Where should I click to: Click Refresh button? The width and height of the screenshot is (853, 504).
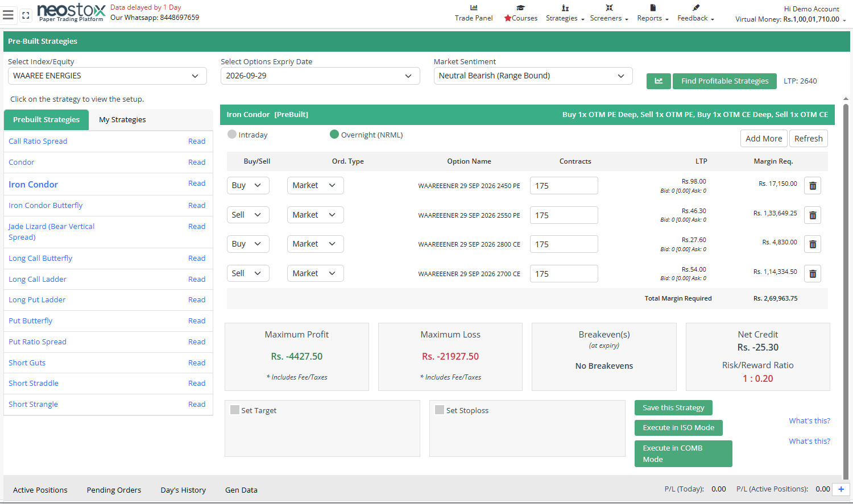[808, 139]
